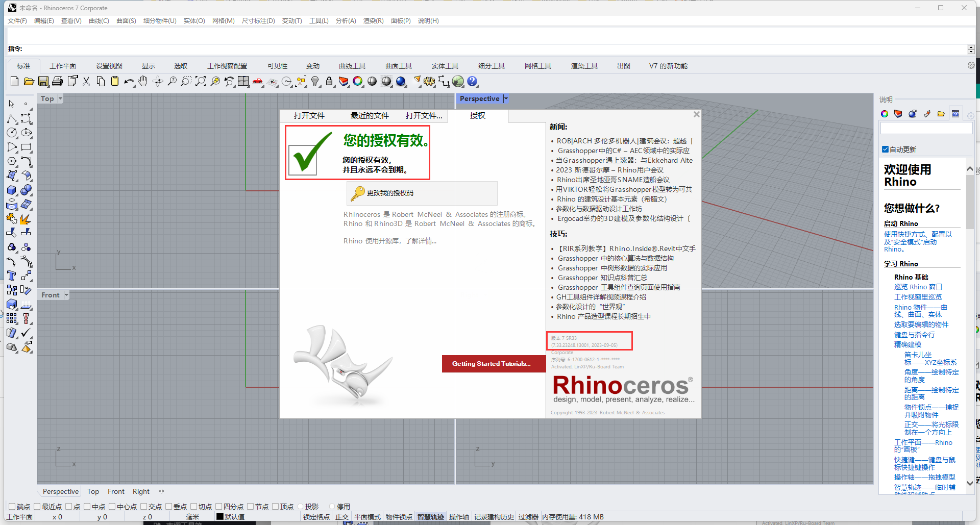Click the padlock Lock icon
Viewport: 980px width, 525px height.
[x=329, y=82]
